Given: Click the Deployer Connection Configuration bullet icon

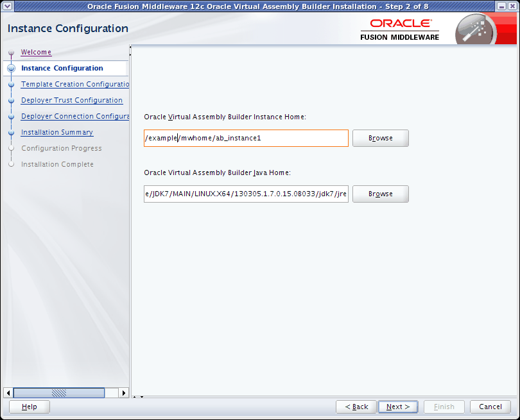Looking at the screenshot, I should tap(12, 117).
